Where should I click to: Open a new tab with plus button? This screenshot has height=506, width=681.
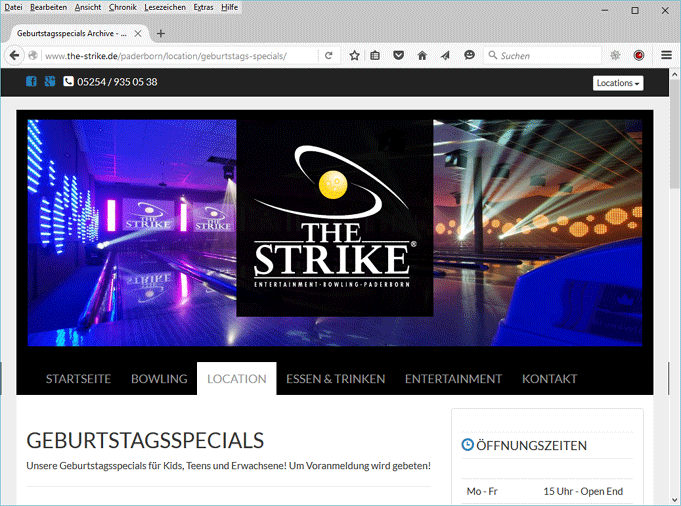tap(161, 33)
